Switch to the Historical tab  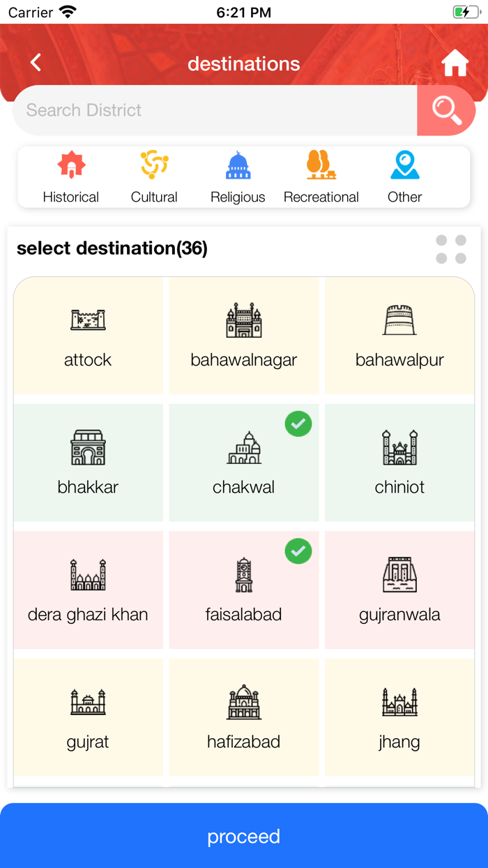coord(70,176)
